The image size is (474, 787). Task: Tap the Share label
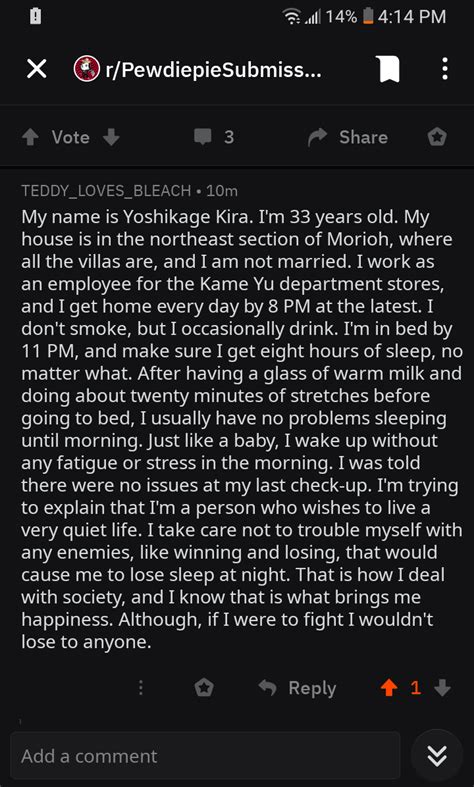(x=363, y=138)
